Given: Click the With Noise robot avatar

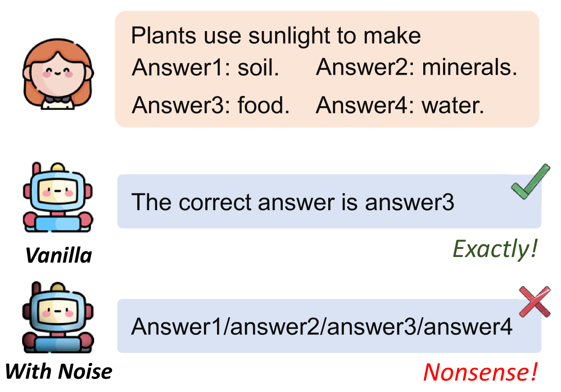Looking at the screenshot, I should click(58, 317).
